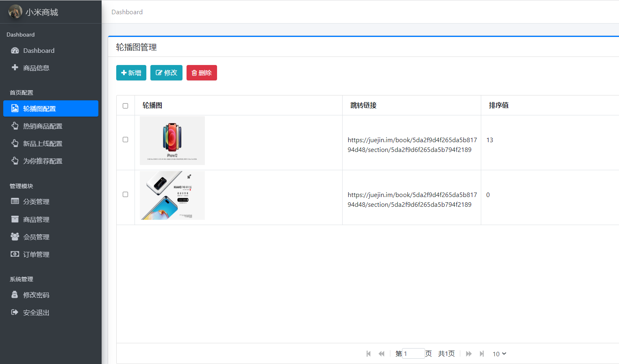This screenshot has height=364, width=619.
Task: Click the 修改 edit button
Action: point(166,73)
